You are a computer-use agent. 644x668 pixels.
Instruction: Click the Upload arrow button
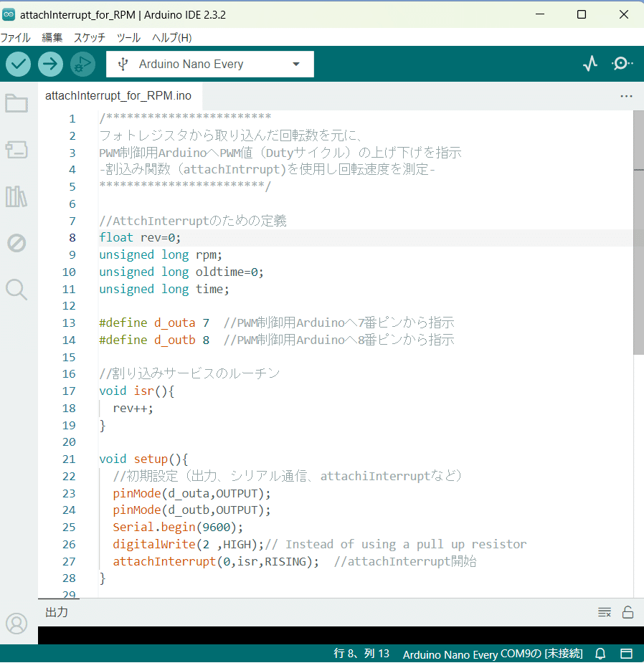[50, 65]
